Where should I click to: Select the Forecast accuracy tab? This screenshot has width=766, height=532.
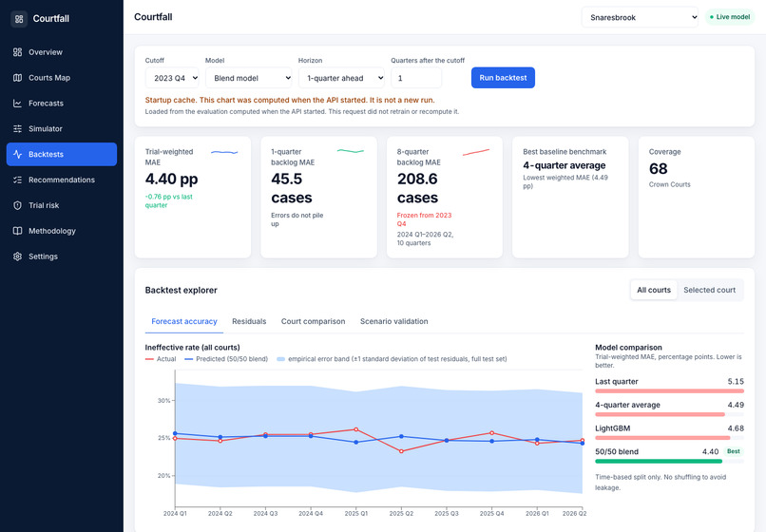point(184,321)
